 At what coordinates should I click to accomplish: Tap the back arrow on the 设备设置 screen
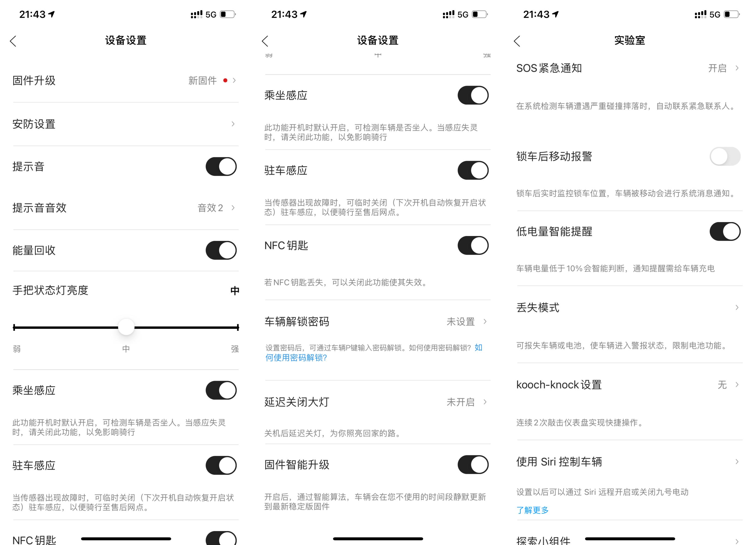(x=13, y=41)
